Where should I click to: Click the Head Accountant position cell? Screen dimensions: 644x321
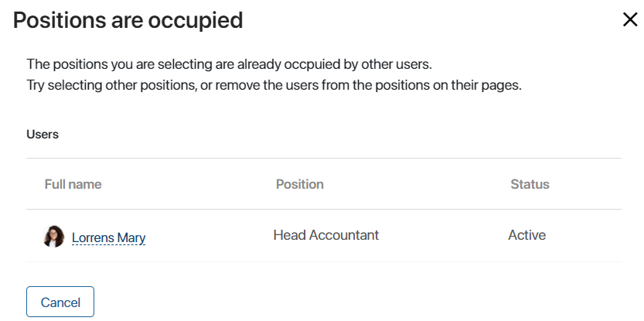326,235
